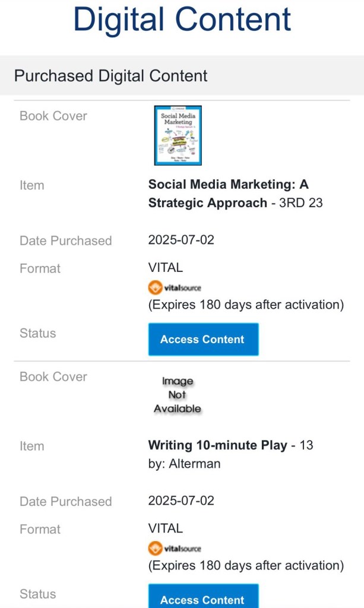364x608 pixels.
Task: Click the first Book Cover label
Action: coord(53,116)
